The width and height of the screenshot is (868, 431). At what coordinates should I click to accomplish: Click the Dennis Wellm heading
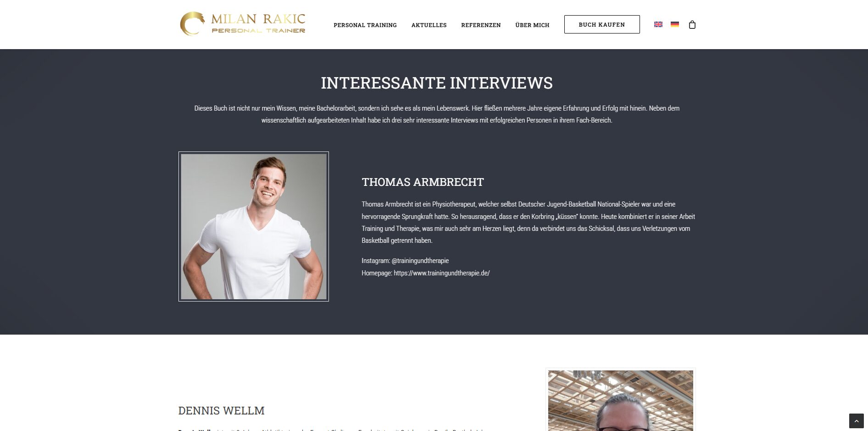pos(221,410)
